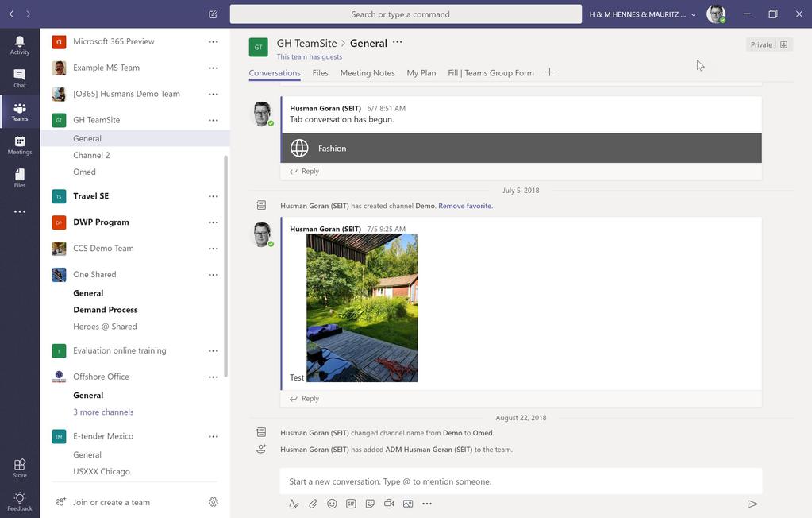
Task: Add a new tab with the plus icon
Action: 549,72
